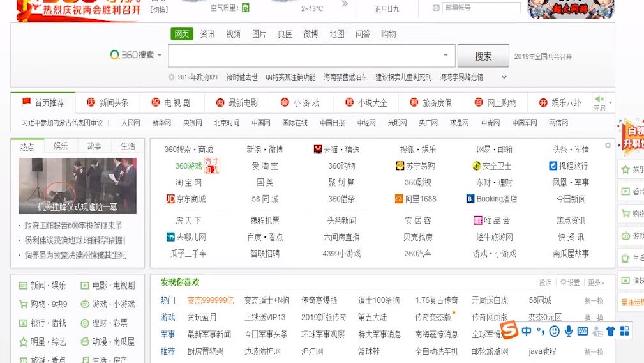Open the 机关挂牌仪式 news thumbnail

[78, 186]
